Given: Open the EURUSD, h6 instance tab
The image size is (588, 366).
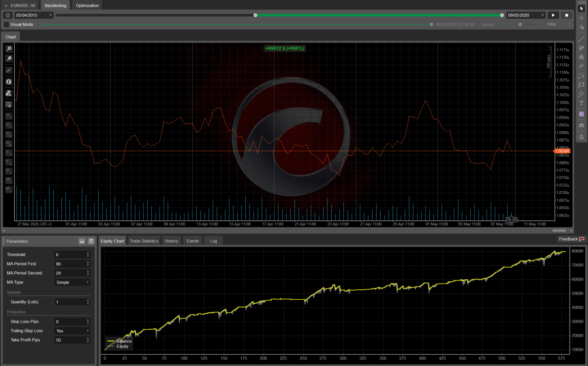Looking at the screenshot, I should pyautogui.click(x=20, y=5).
